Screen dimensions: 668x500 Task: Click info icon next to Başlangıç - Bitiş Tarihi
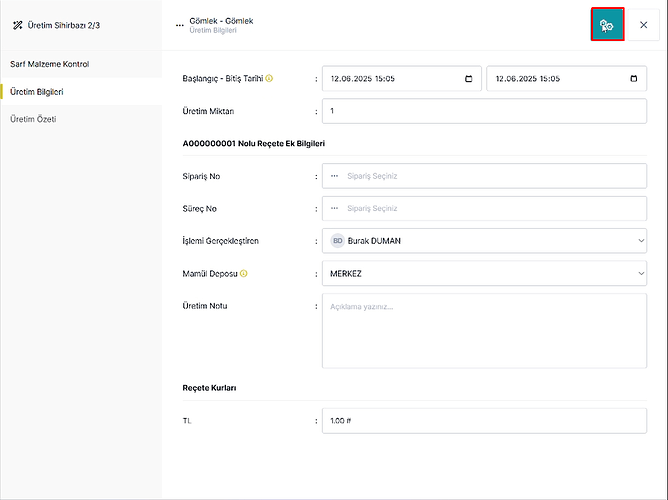pos(269,78)
